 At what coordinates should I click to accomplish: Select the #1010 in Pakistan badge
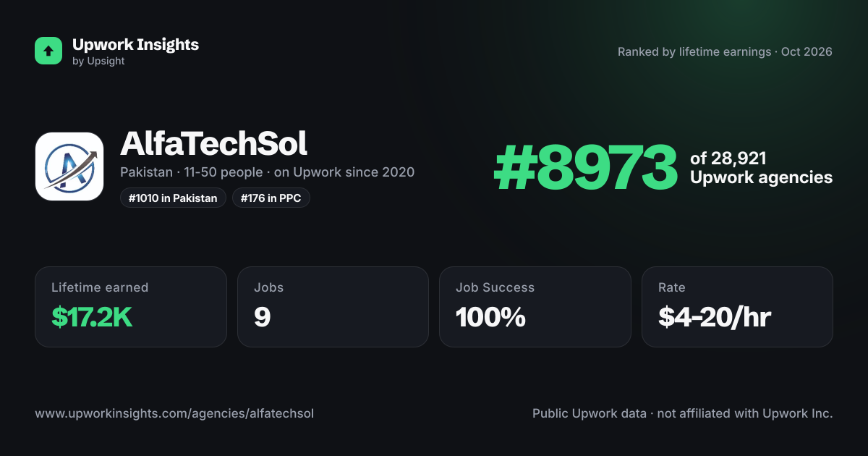tap(173, 198)
